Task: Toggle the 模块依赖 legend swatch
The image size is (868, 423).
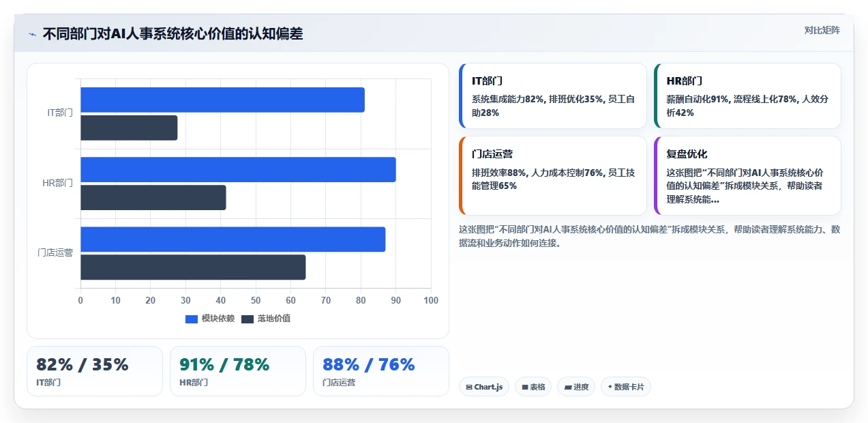Action: (192, 319)
